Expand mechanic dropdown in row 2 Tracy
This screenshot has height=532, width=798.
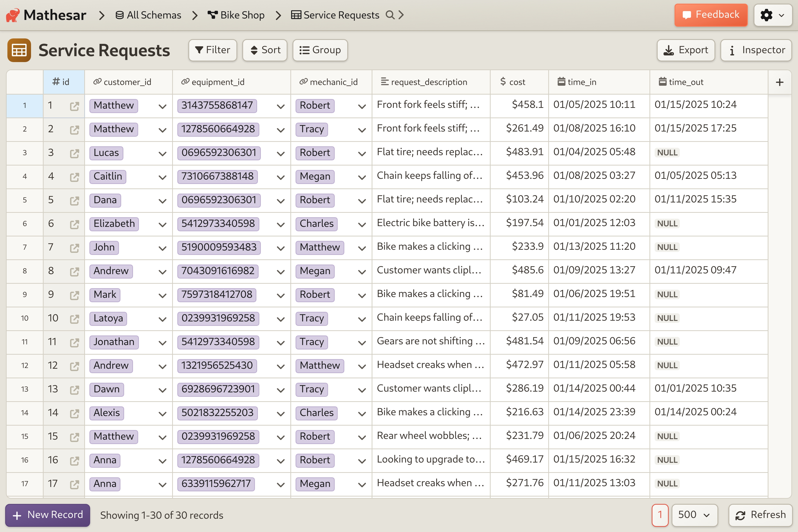[362, 130]
